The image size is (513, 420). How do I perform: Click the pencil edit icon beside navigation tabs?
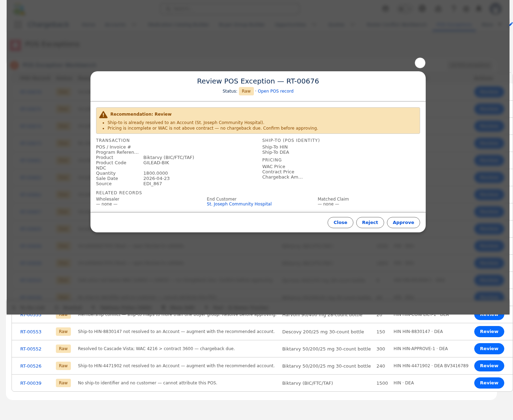511,24
